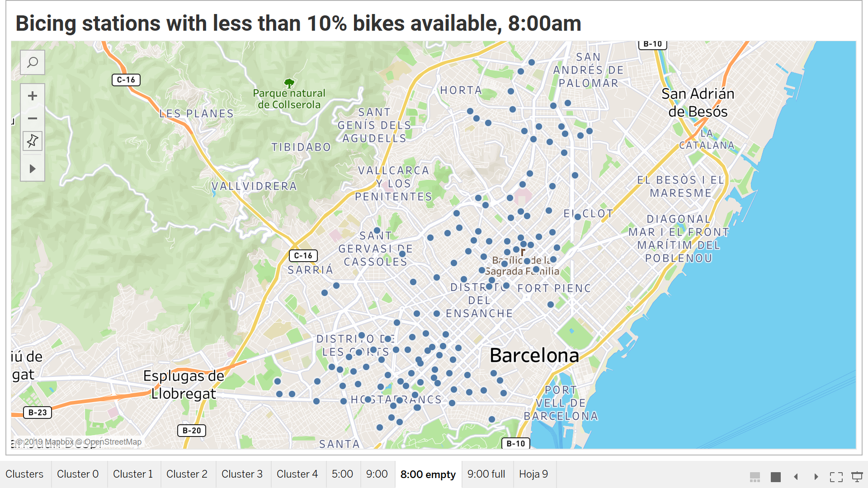This screenshot has height=488, width=868.
Task: Open the 9:00 full sheet tab
Action: tap(486, 474)
